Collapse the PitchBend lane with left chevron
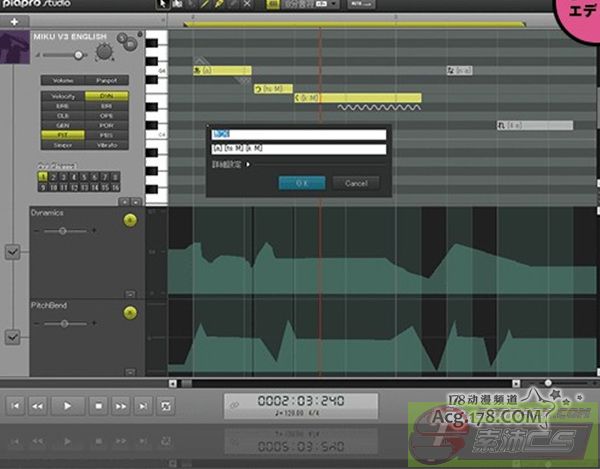The image size is (600, 469). (x=12, y=337)
